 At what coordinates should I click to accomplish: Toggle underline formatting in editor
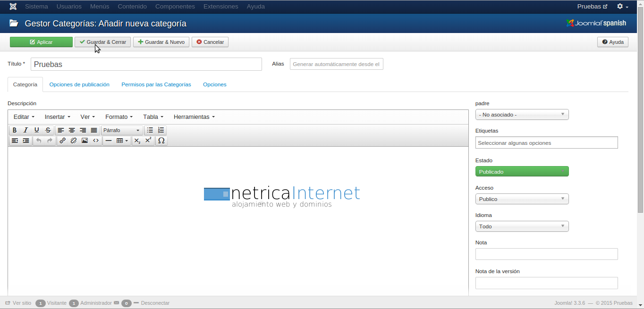click(x=37, y=130)
